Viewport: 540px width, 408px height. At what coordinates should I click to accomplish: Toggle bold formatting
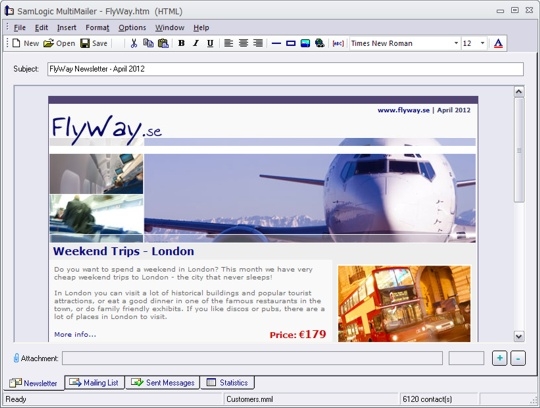point(181,43)
